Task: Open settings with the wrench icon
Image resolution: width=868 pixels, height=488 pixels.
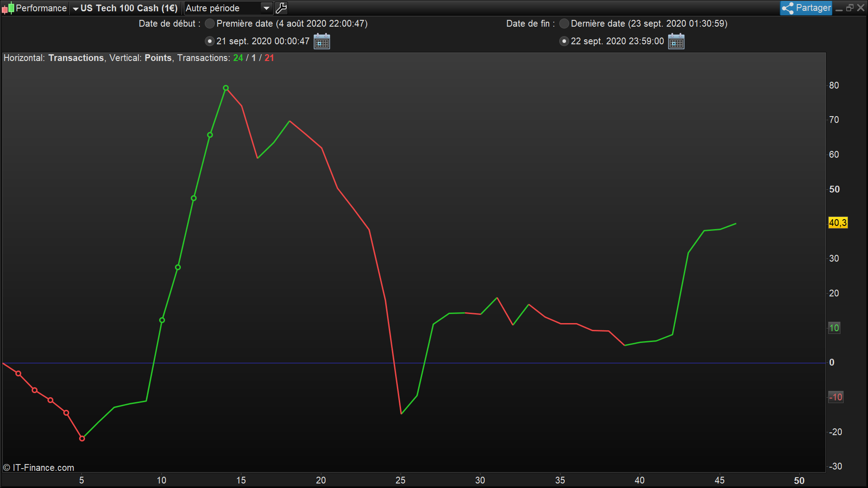Action: (281, 8)
